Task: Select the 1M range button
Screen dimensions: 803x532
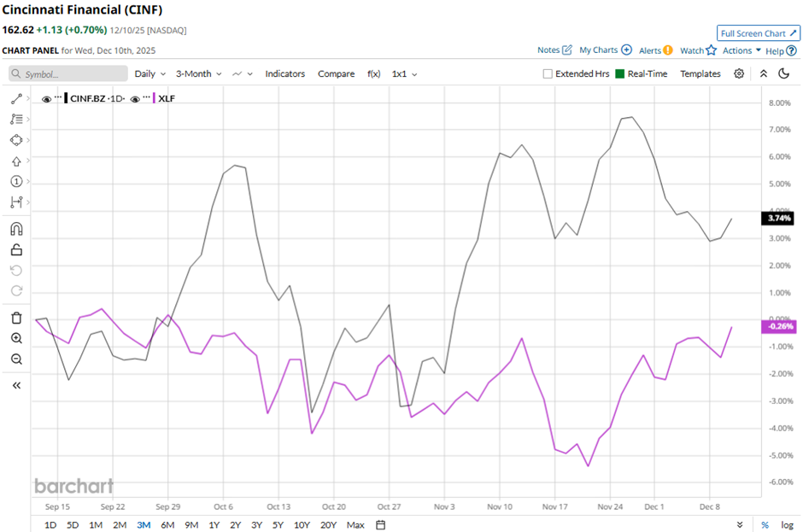Action: [x=96, y=525]
